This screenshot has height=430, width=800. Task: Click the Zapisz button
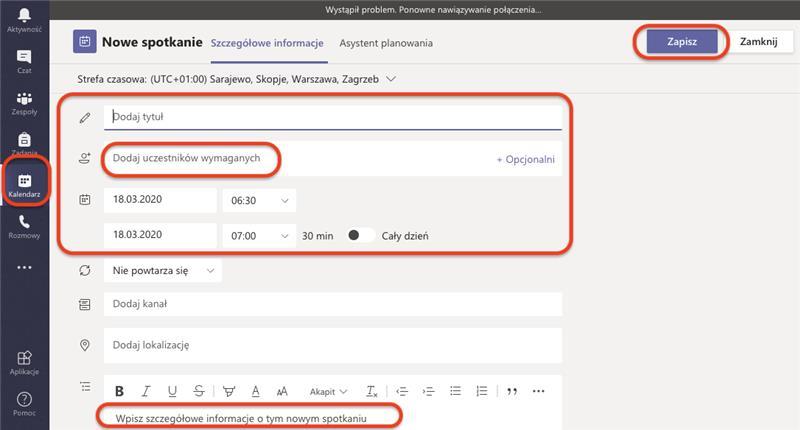pyautogui.click(x=680, y=42)
